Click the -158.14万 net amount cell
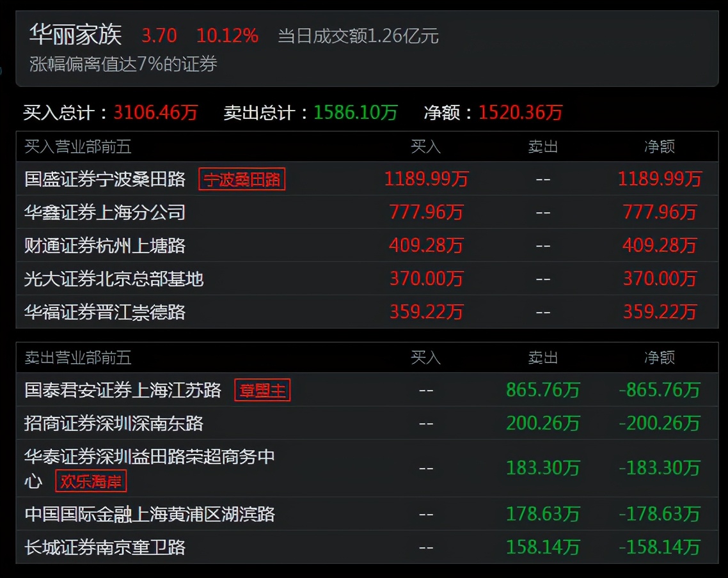 pyautogui.click(x=660, y=547)
